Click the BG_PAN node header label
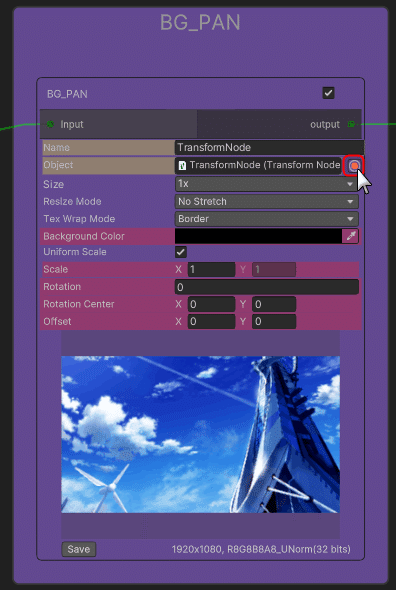 click(x=67, y=94)
